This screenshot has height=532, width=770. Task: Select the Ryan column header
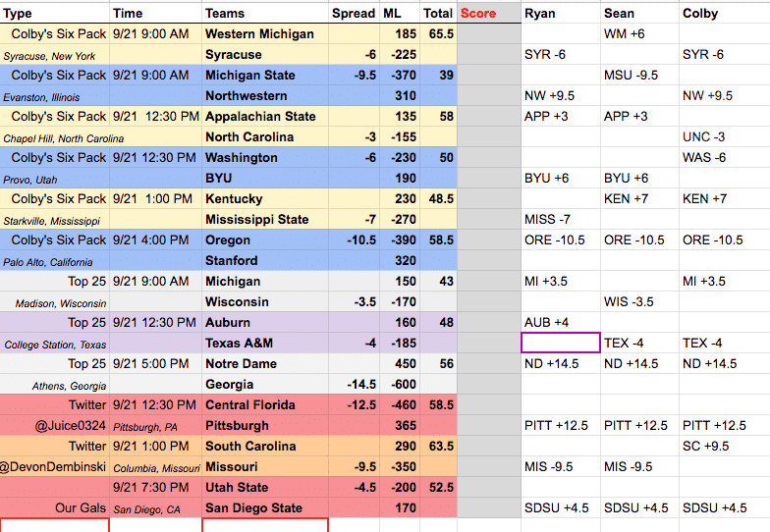coord(560,14)
